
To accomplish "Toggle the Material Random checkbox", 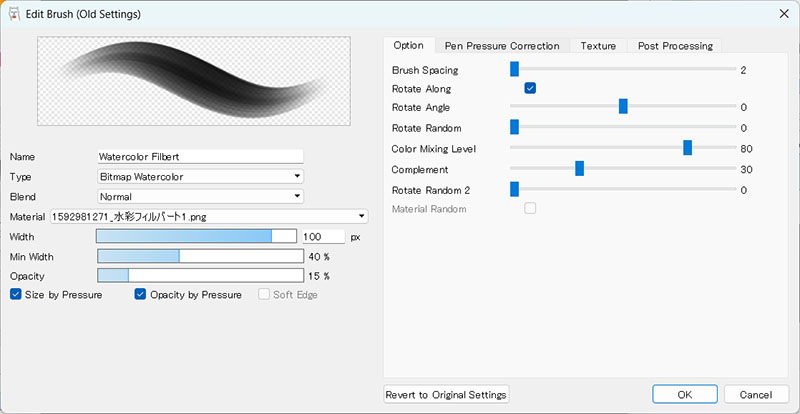I will click(x=530, y=208).
